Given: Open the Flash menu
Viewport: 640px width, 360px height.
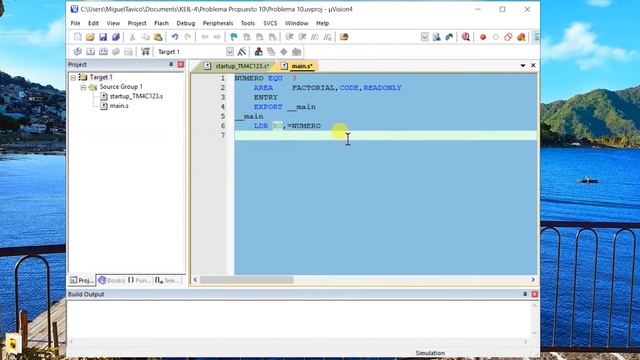Looking at the screenshot, I should (161, 23).
